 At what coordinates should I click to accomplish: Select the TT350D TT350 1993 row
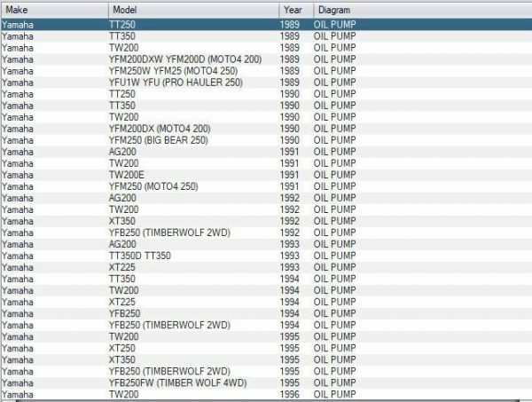(266, 256)
